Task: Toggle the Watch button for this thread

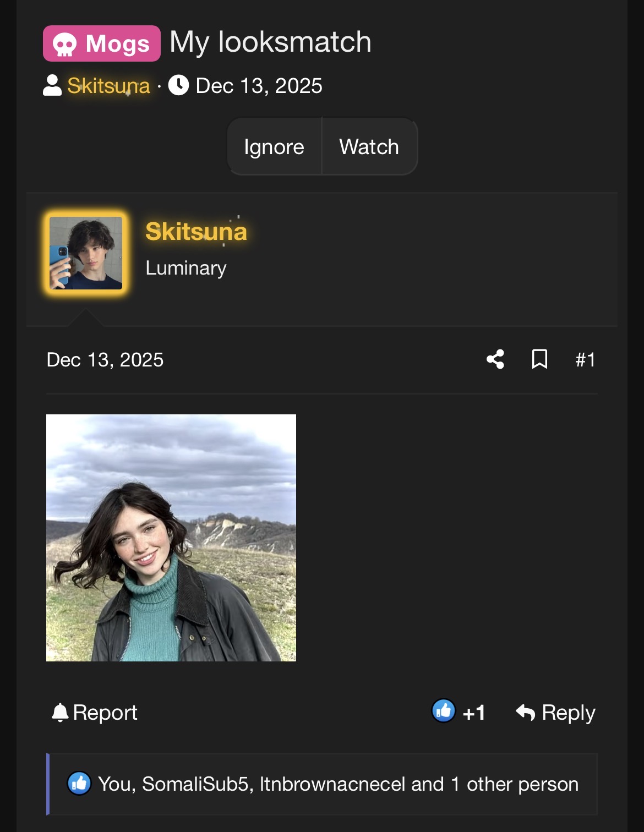Action: tap(369, 147)
